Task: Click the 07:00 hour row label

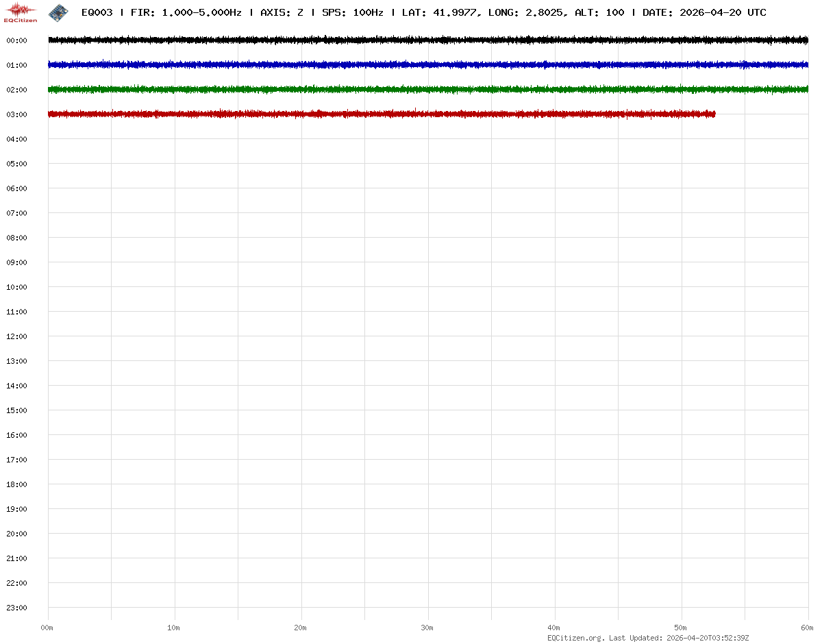Action: (x=16, y=213)
